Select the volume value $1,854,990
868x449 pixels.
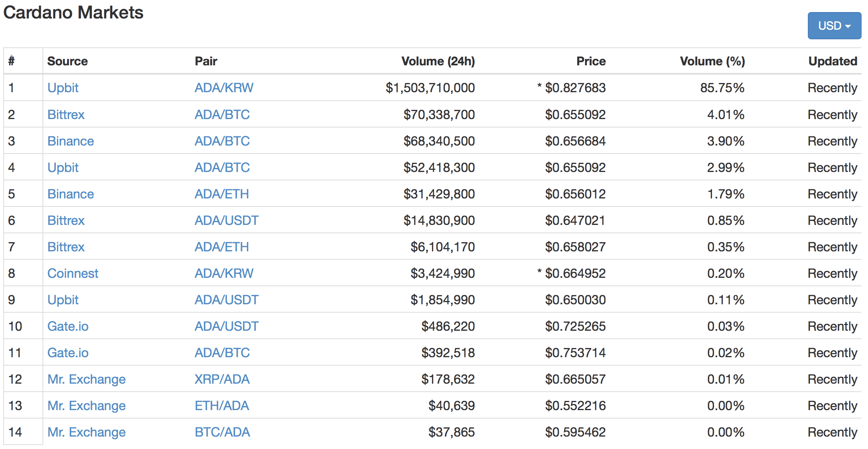pyautogui.click(x=442, y=300)
